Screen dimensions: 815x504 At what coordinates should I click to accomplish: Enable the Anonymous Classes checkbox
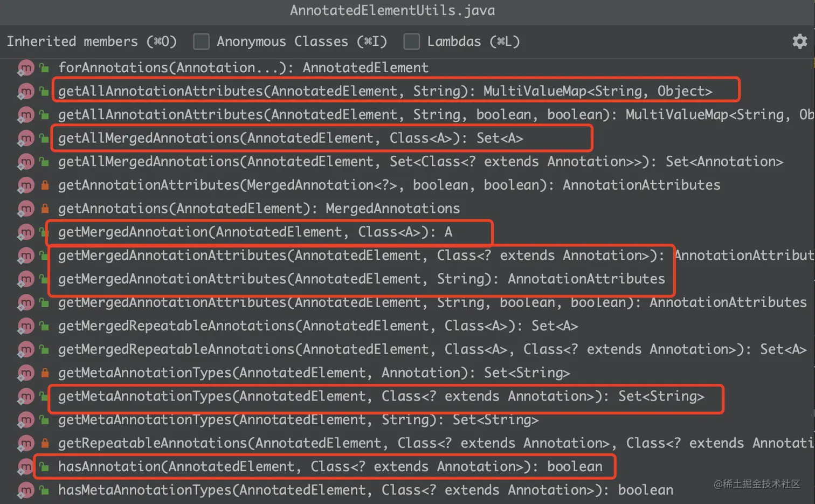pyautogui.click(x=201, y=42)
